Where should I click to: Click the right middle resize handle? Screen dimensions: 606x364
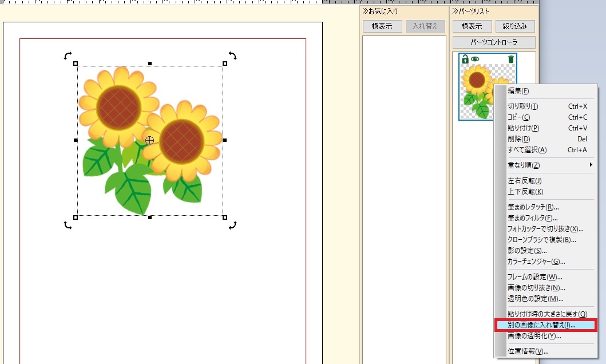click(225, 140)
